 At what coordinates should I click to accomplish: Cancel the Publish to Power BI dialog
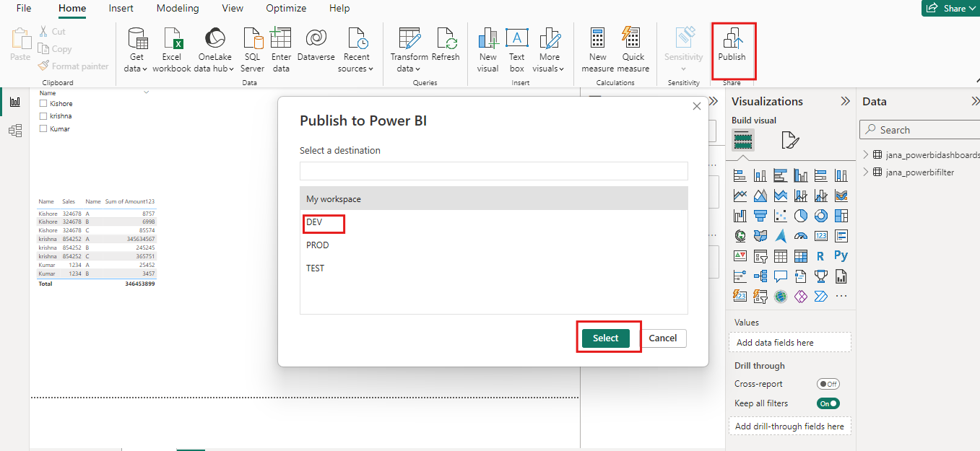tap(663, 338)
